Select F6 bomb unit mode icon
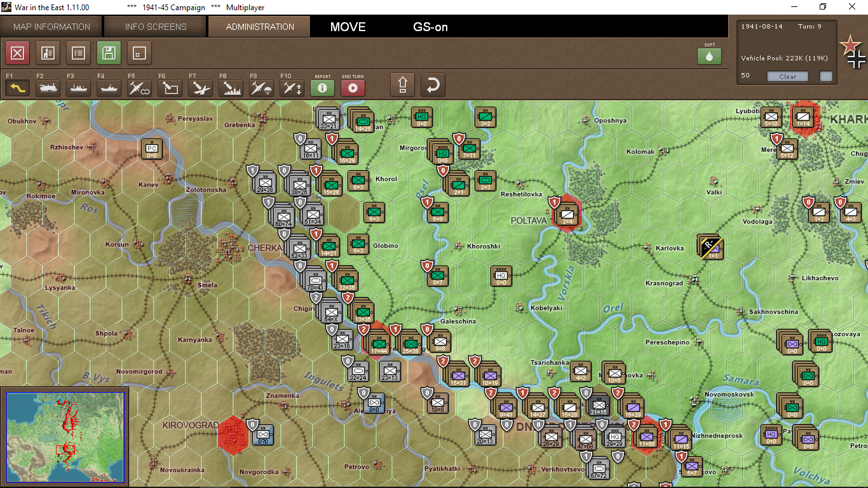 [x=170, y=88]
